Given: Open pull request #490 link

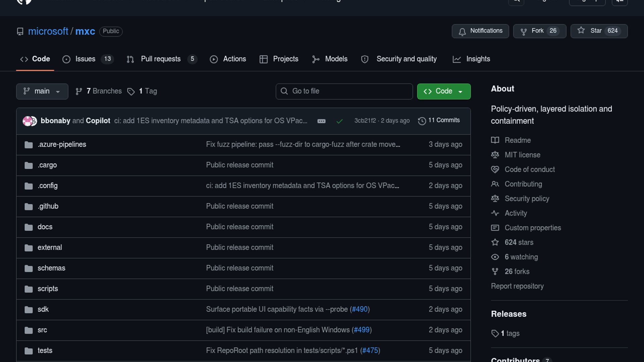Looking at the screenshot, I should pyautogui.click(x=360, y=309).
